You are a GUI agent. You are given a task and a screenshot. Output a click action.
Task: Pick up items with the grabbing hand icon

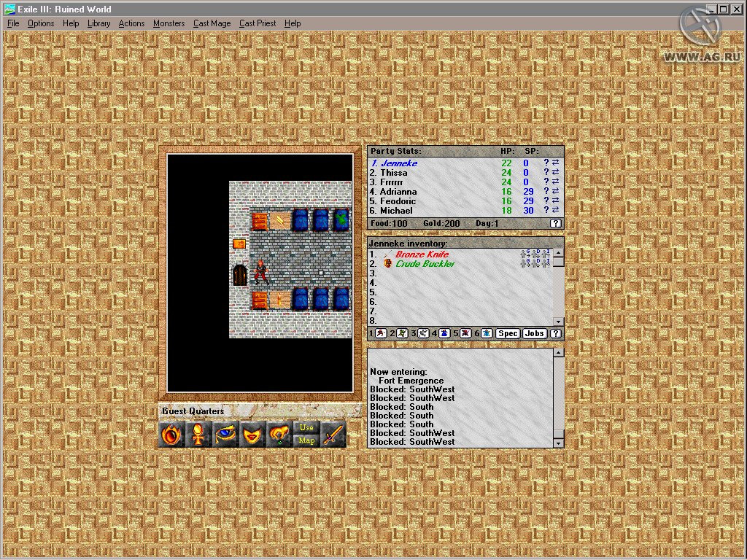pos(279,435)
